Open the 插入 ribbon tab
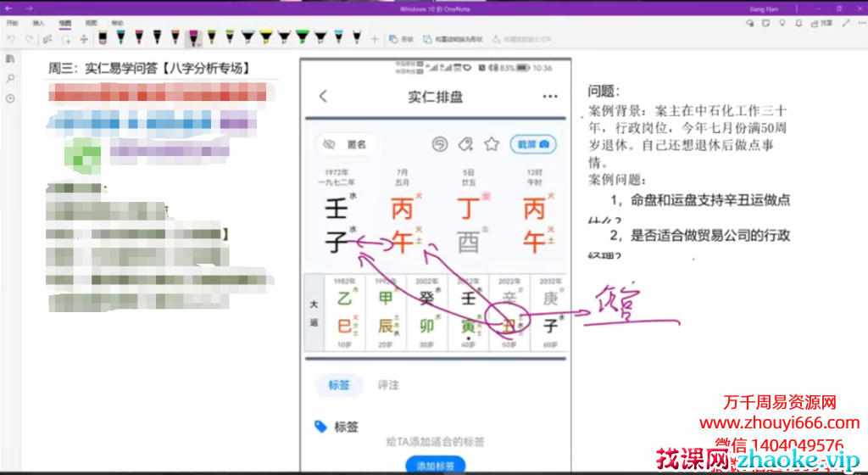The height and width of the screenshot is (475, 868). coord(38,23)
